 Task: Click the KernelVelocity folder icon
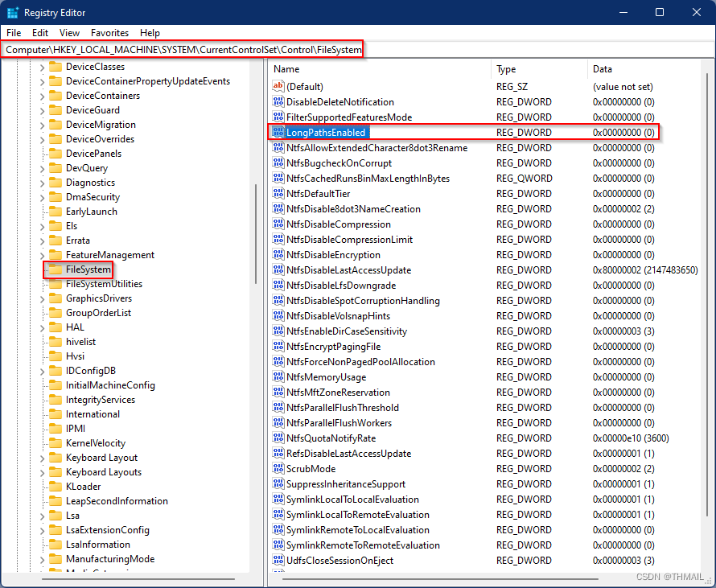coord(56,443)
